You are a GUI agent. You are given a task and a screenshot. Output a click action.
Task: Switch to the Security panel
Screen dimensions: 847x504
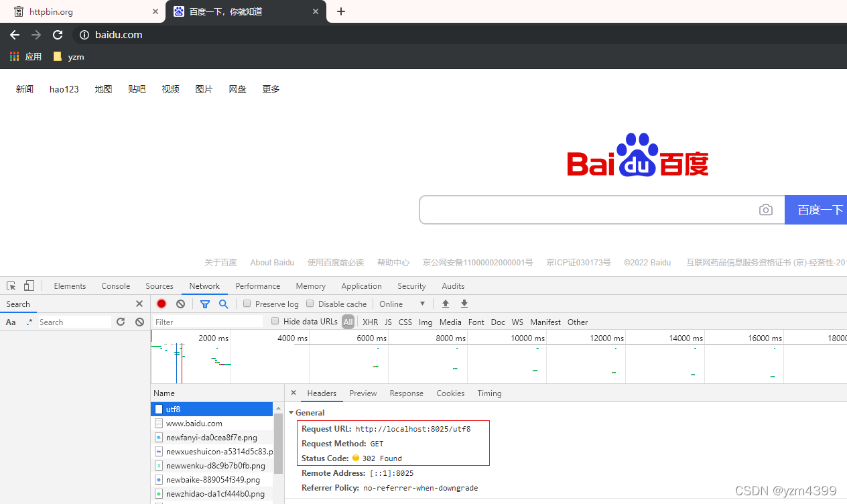pyautogui.click(x=411, y=286)
